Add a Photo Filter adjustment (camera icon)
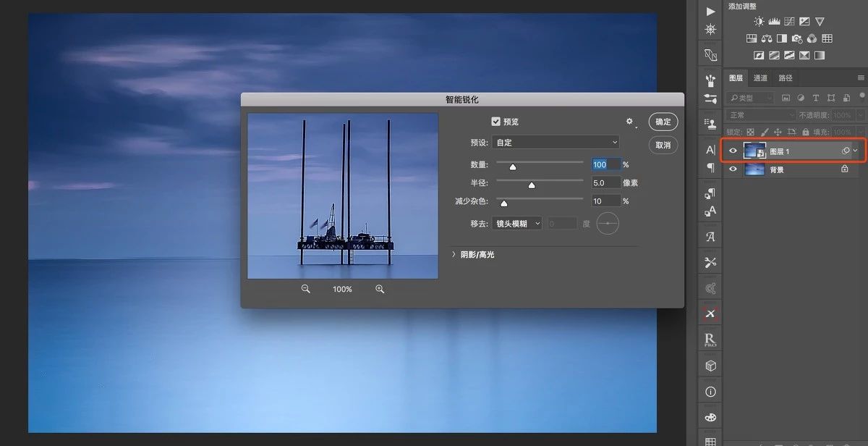Screen dimensions: 868x446 [x=796, y=38]
